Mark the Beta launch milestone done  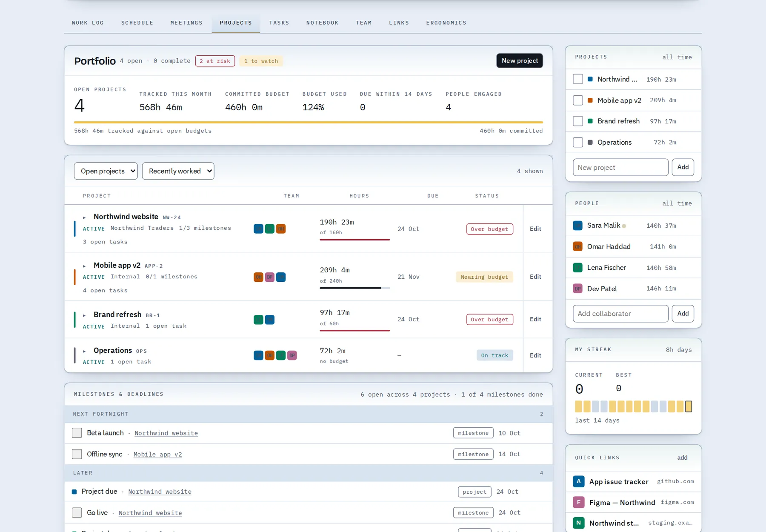click(77, 433)
